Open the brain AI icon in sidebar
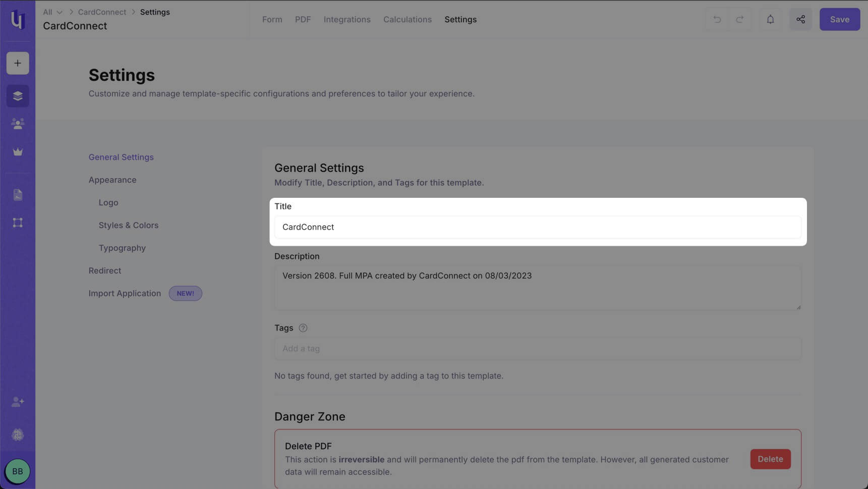This screenshot has width=868, height=489. coord(18,434)
